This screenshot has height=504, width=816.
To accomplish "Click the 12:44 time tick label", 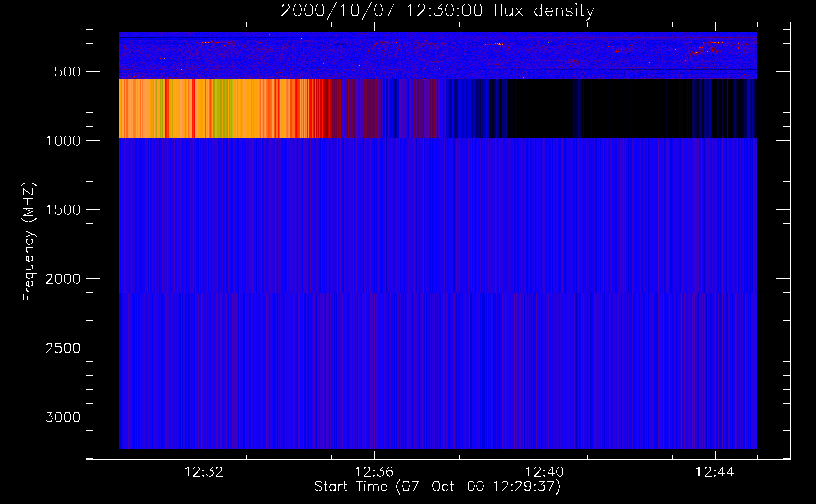I will click(x=715, y=472).
